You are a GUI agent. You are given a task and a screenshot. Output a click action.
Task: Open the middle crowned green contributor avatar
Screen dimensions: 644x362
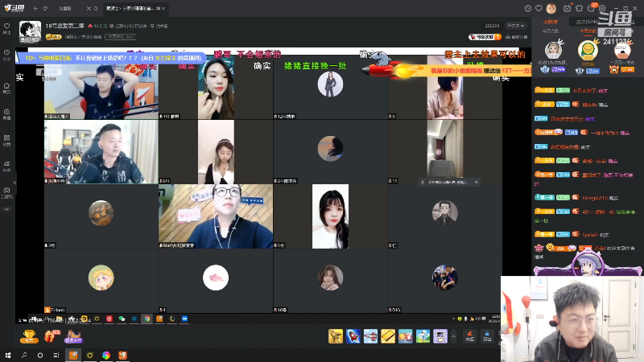[588, 50]
